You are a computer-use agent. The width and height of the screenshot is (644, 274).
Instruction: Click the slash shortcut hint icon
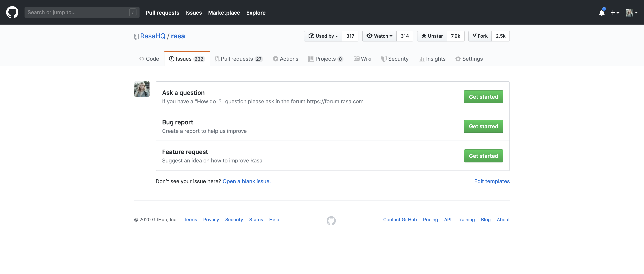[133, 12]
